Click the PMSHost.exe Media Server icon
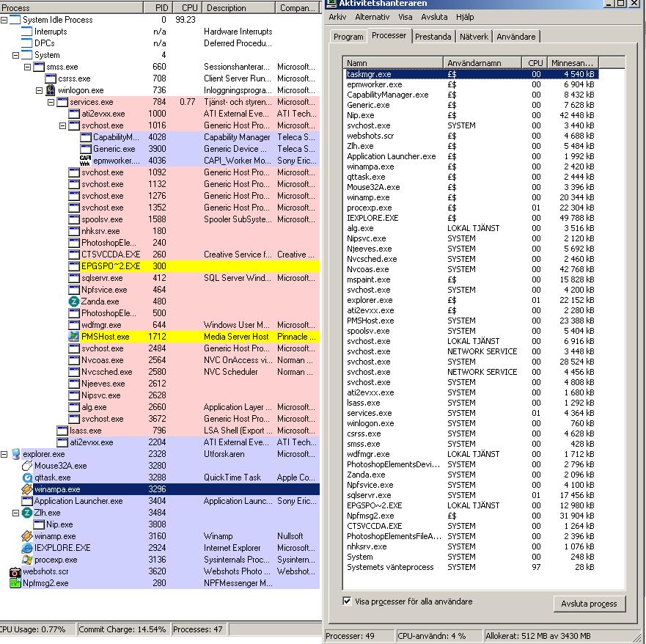 click(73, 337)
